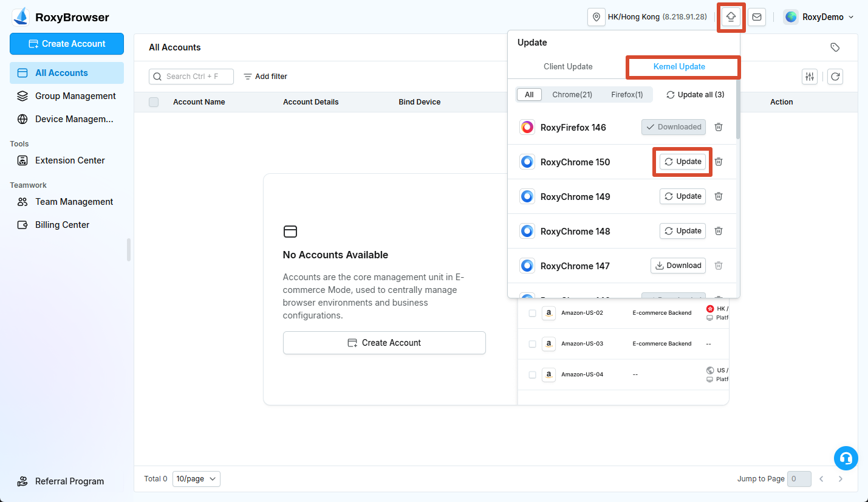Click the location pin icon button
The width and height of the screenshot is (868, 502).
click(596, 17)
